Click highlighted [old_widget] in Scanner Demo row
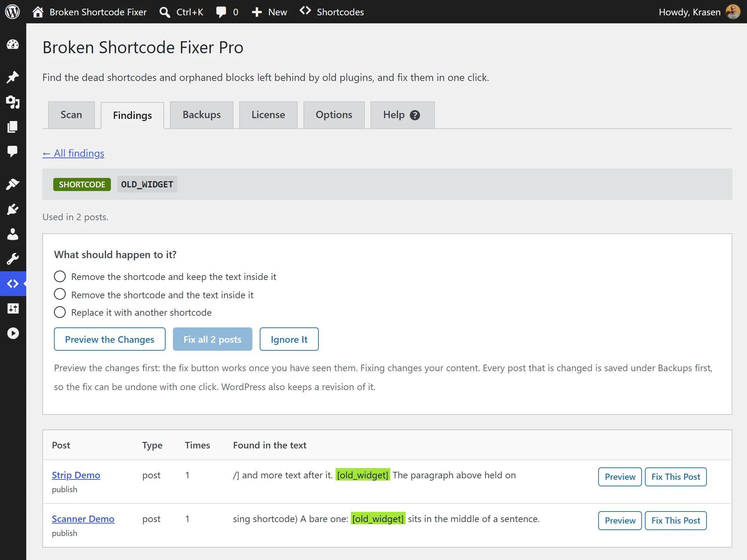This screenshot has width=747, height=560. click(x=378, y=519)
